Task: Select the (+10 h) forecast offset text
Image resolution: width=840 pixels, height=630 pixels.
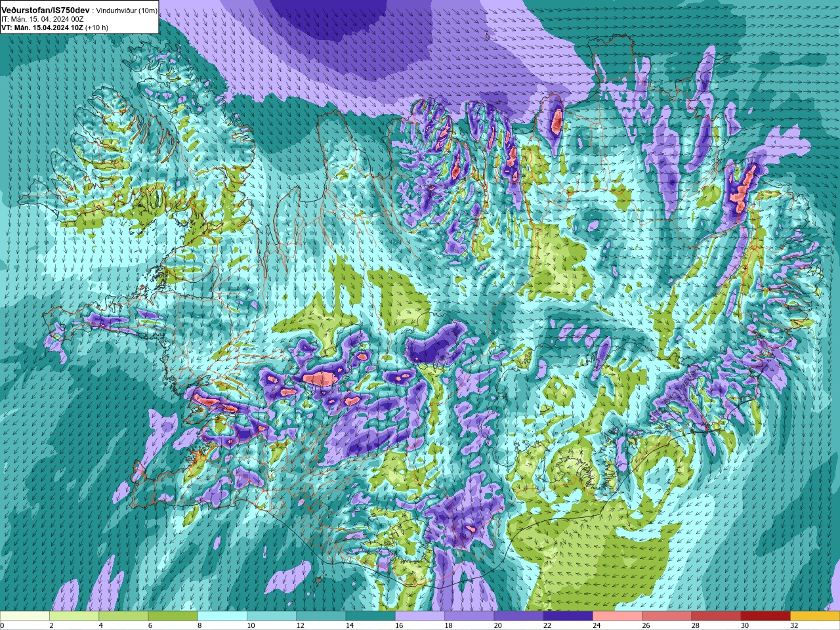Action: (96, 28)
